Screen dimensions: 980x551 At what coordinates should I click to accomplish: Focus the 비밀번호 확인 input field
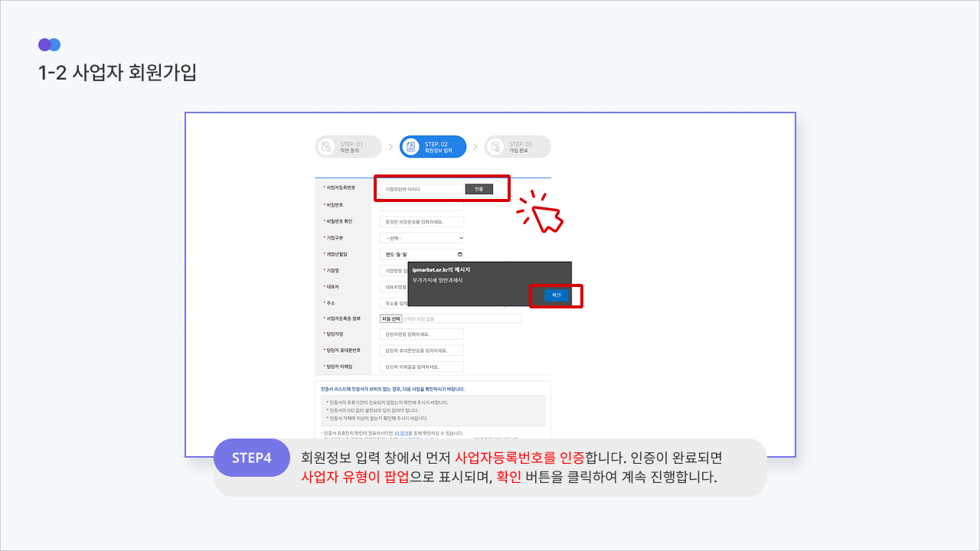click(422, 222)
